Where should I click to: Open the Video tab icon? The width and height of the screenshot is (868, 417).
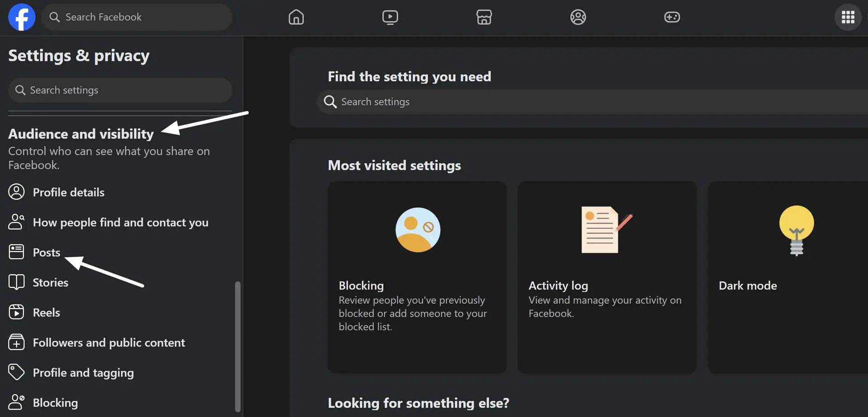390,17
